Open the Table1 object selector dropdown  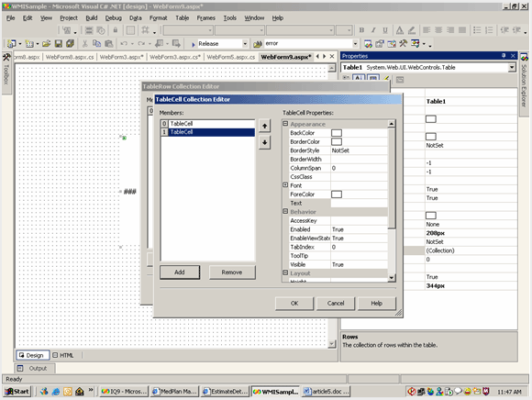[x=512, y=68]
